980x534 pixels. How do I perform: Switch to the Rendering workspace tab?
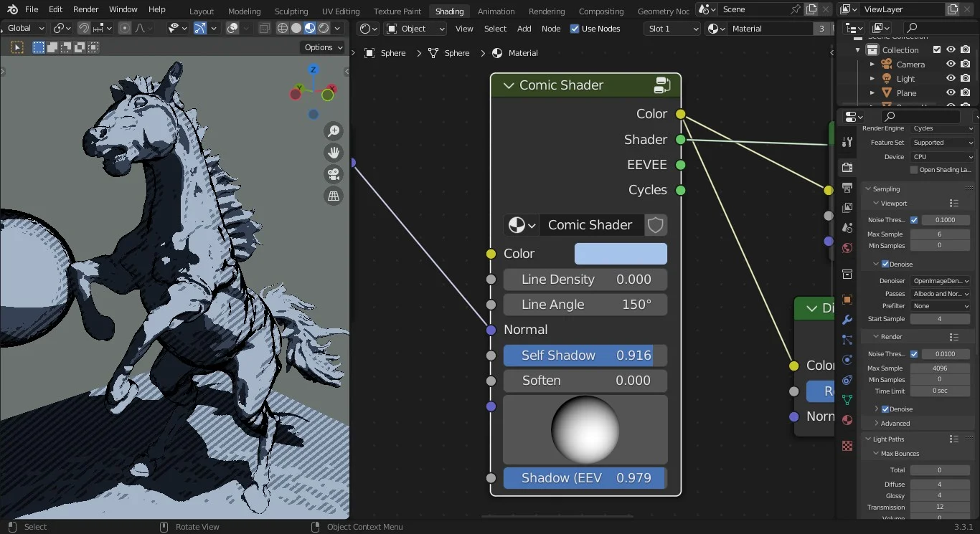(x=547, y=11)
